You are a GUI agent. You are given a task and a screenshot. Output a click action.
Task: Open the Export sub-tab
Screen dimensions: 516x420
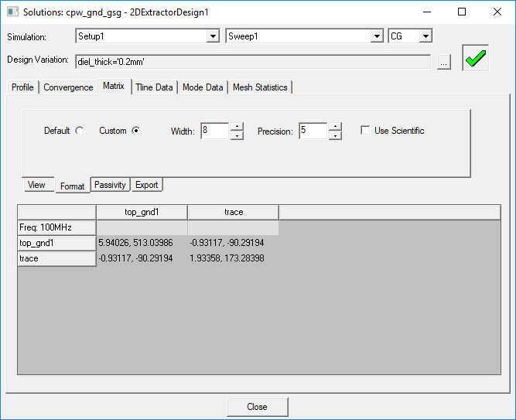pyautogui.click(x=146, y=185)
